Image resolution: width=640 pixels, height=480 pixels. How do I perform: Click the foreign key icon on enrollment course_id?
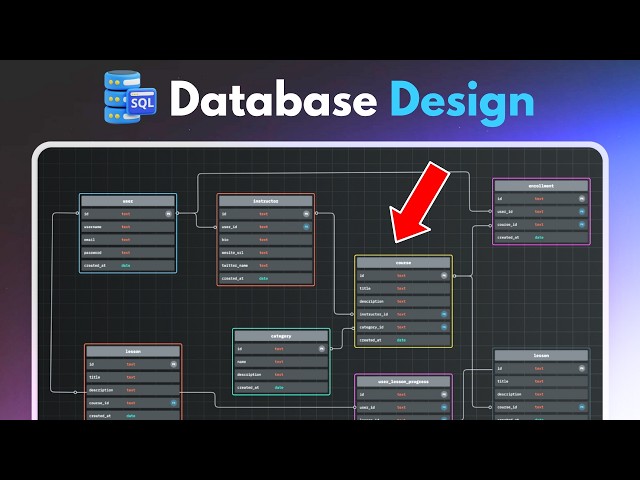tap(582, 224)
